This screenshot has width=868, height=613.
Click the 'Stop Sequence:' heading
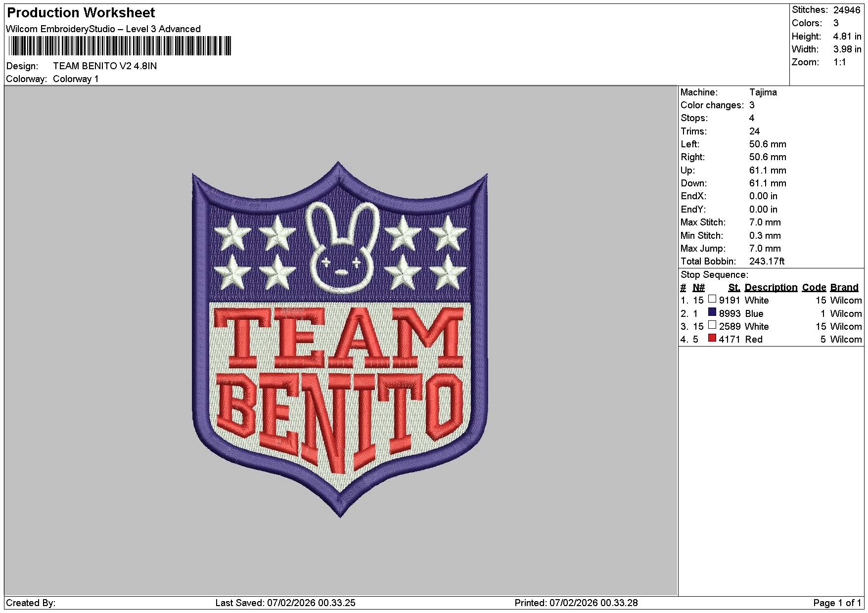point(714,274)
